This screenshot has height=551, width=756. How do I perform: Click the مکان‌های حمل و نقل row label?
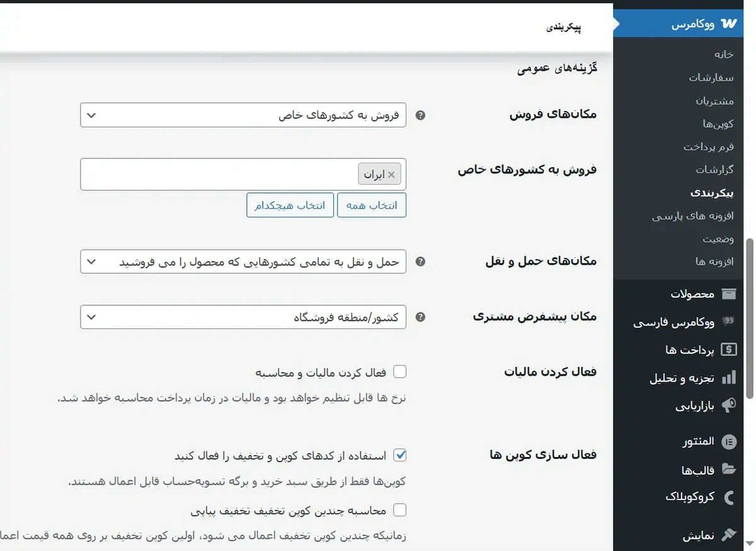click(x=541, y=262)
